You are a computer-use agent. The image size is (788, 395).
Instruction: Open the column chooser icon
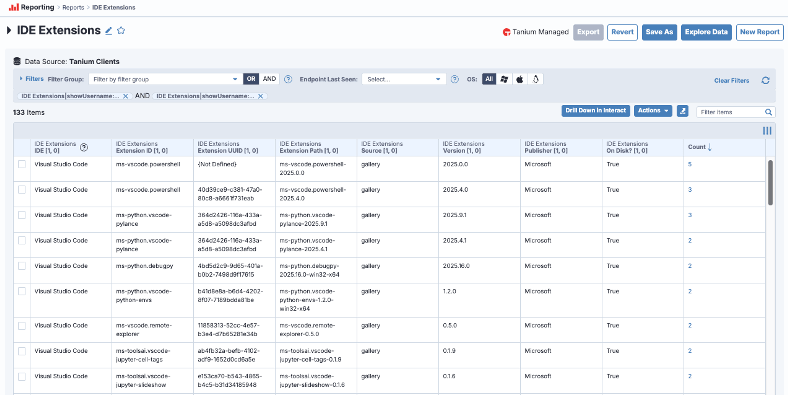click(x=767, y=131)
